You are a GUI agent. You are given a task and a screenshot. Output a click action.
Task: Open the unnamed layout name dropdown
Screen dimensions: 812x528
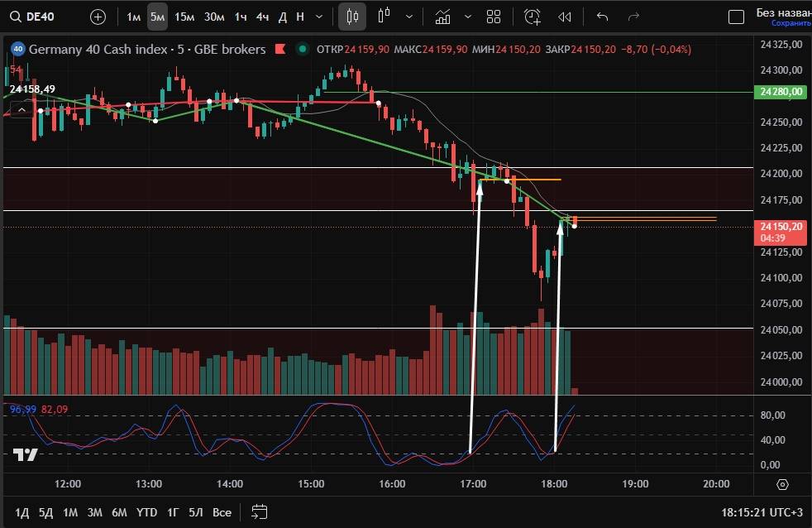click(x=771, y=12)
